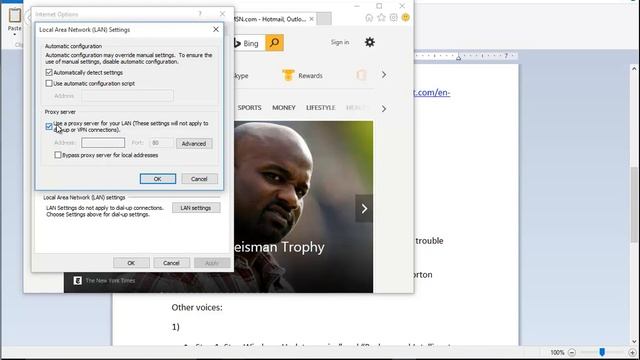Click the 100% zoom level in Word

coord(557,353)
